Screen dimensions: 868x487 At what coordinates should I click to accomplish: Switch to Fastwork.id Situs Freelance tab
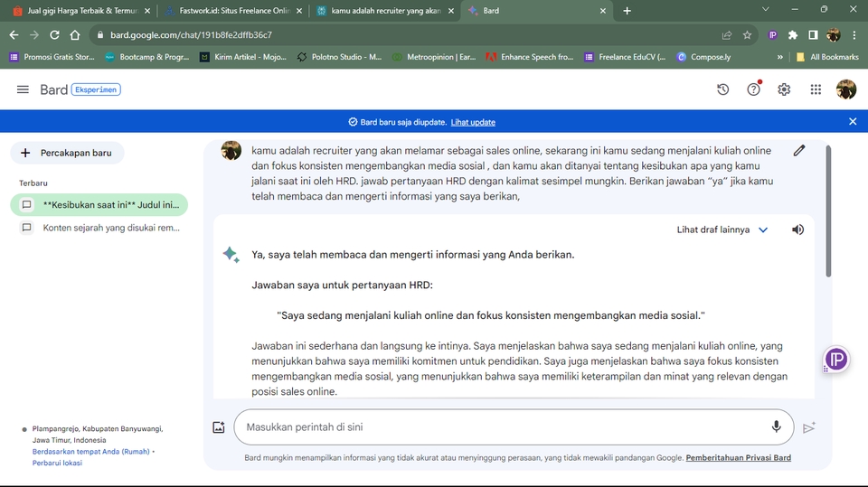pyautogui.click(x=233, y=11)
